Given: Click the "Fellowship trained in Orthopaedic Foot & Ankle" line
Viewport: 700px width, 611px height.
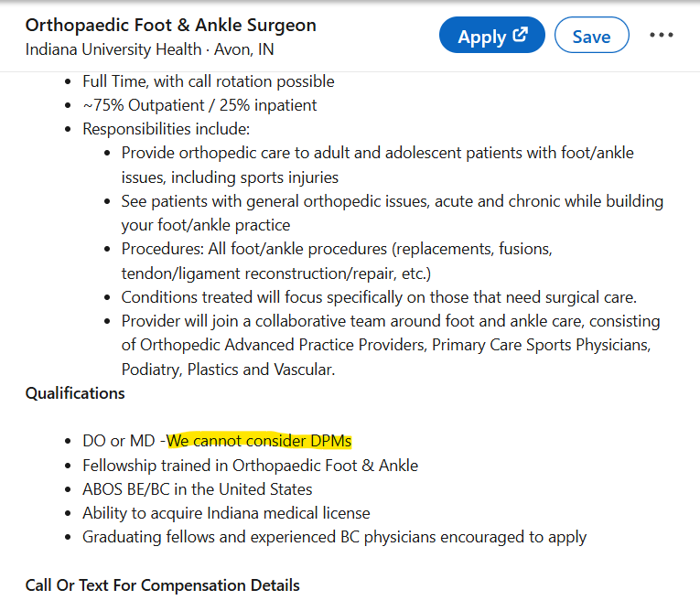Looking at the screenshot, I should pos(250,466).
